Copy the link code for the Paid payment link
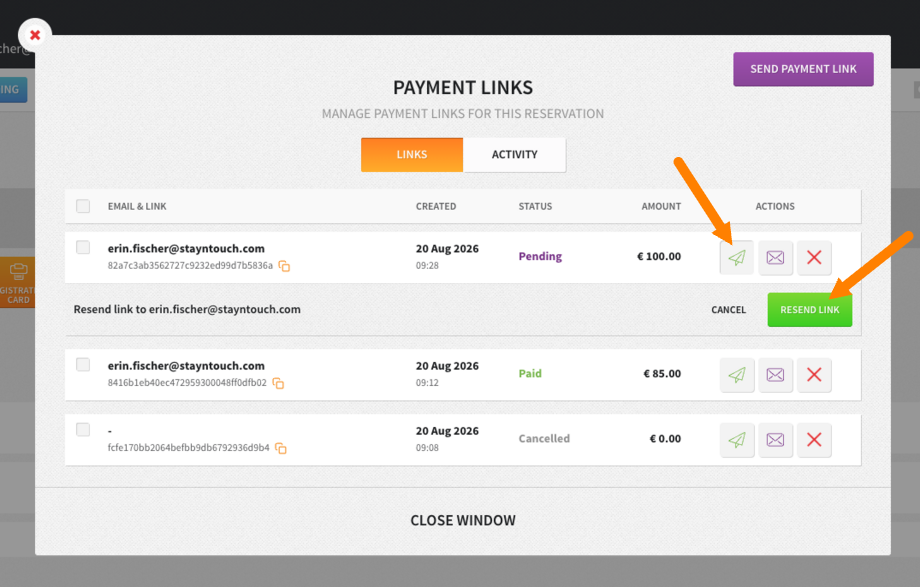This screenshot has width=920, height=587. pyautogui.click(x=278, y=383)
